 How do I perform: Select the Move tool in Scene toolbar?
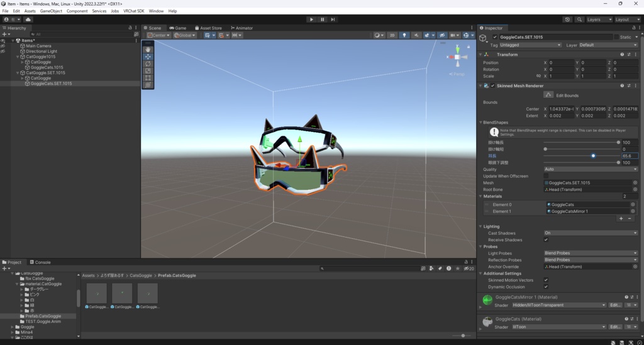tap(148, 57)
